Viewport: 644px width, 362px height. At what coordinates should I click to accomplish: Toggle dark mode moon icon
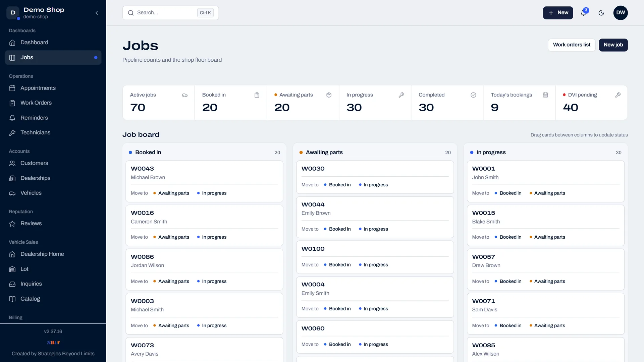pyautogui.click(x=601, y=13)
